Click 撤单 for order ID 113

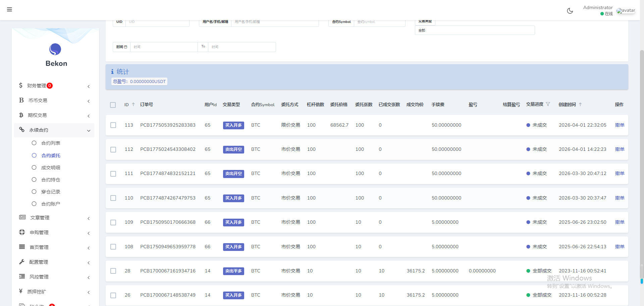(x=620, y=125)
